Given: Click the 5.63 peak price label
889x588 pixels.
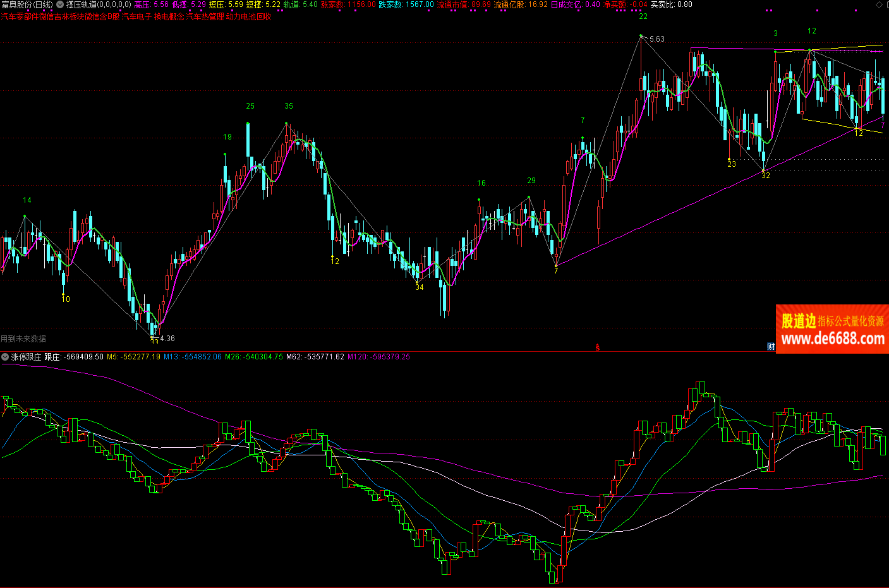Looking at the screenshot, I should 657,39.
